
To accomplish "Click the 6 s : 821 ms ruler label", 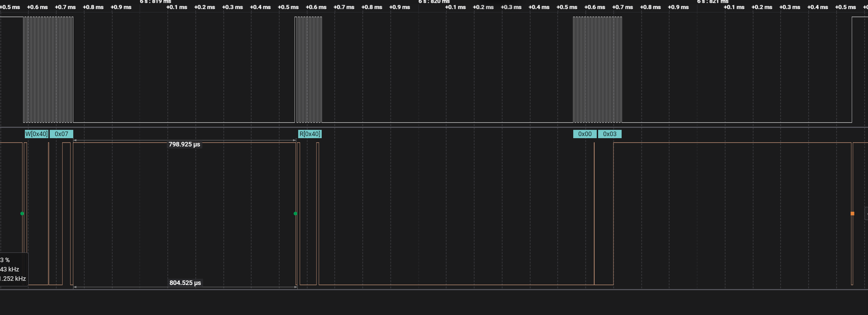I will (713, 2).
